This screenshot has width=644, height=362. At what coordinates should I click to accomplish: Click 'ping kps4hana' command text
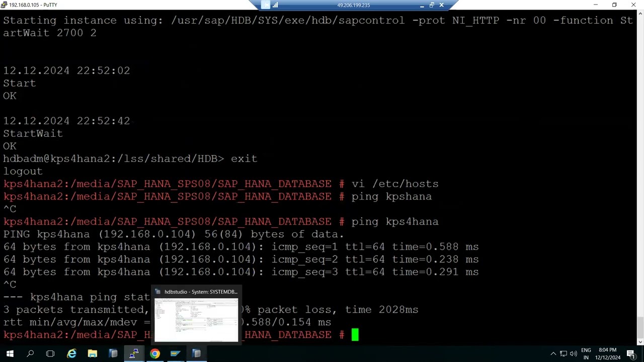(395, 222)
